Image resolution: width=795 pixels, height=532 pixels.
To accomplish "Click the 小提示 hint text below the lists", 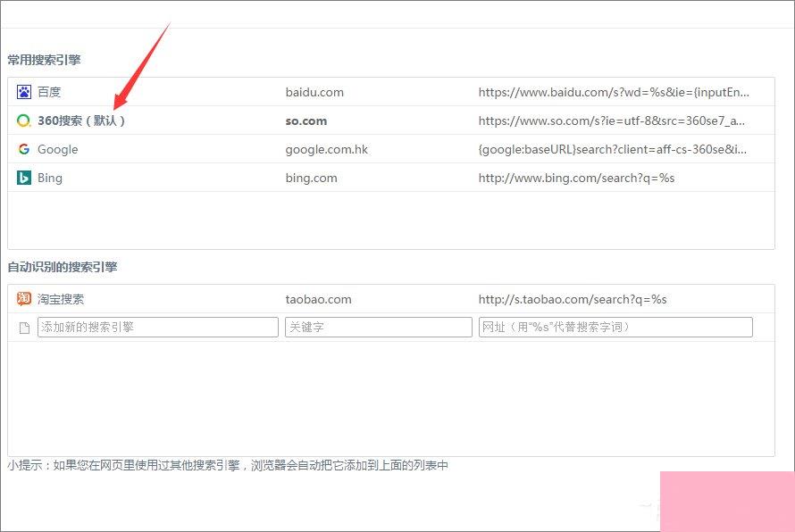I will pyautogui.click(x=228, y=465).
